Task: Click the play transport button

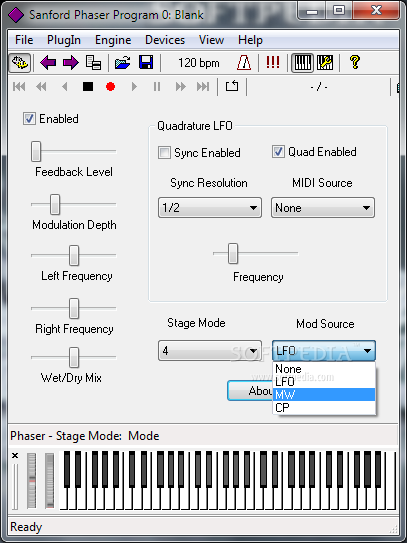Action: pos(134,87)
